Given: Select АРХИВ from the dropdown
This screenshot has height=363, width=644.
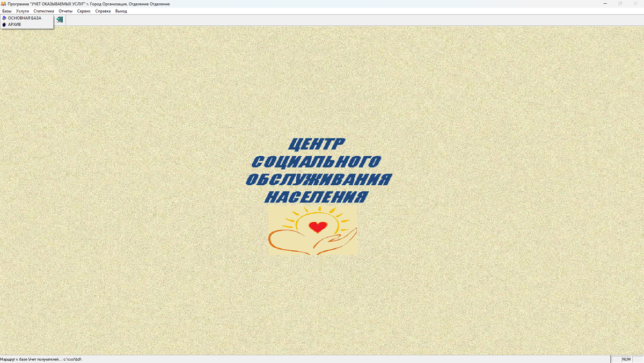Looking at the screenshot, I should [x=27, y=24].
